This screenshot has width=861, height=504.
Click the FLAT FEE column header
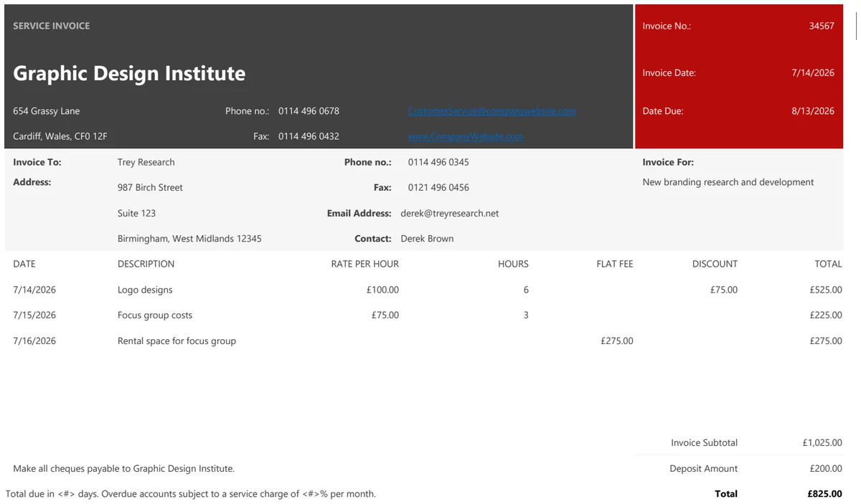click(x=615, y=264)
